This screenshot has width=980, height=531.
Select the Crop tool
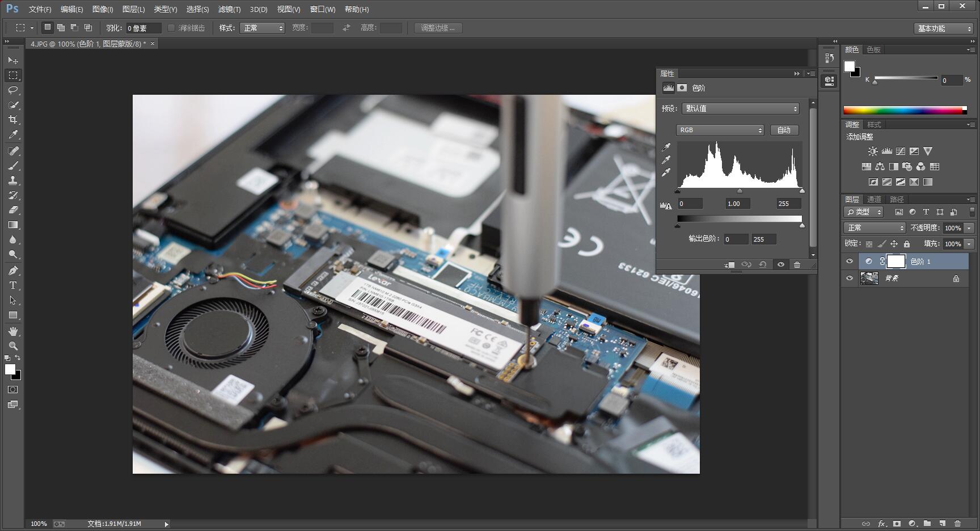(13, 120)
